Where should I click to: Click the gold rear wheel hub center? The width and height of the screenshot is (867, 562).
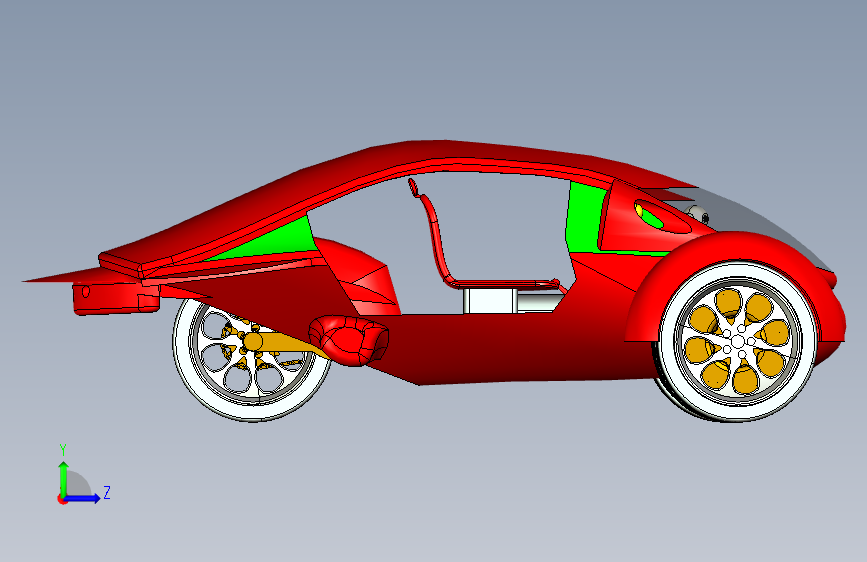254,341
